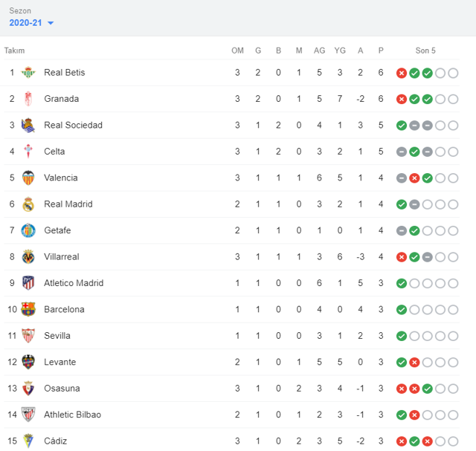
Task: Click the Takım column header
Action: [14, 51]
